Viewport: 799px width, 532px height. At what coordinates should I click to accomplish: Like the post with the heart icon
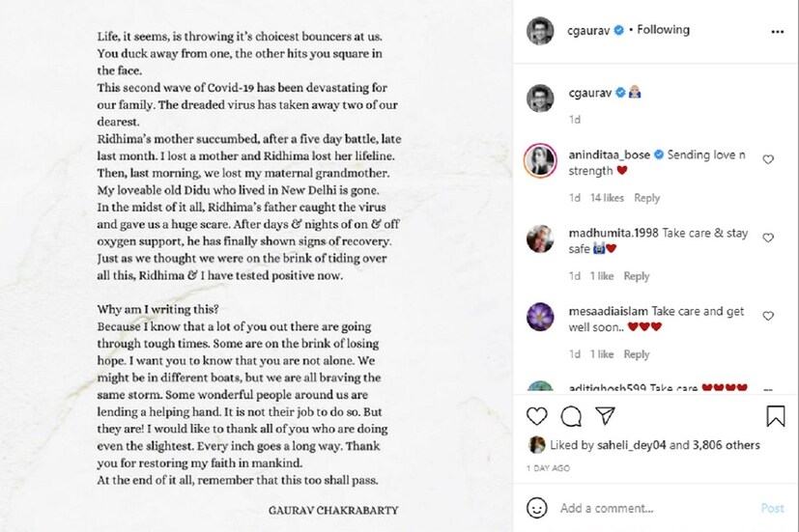coord(537,416)
